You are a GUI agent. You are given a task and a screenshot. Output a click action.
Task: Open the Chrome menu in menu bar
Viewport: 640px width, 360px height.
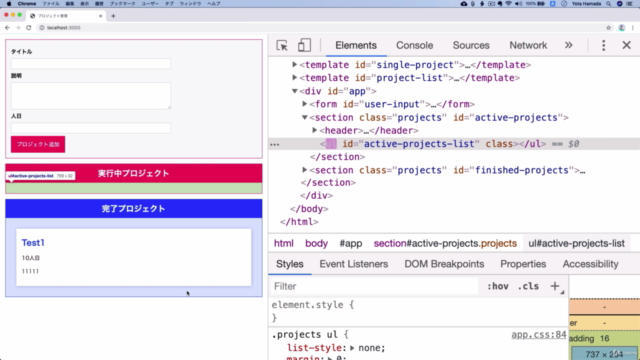(x=27, y=4)
